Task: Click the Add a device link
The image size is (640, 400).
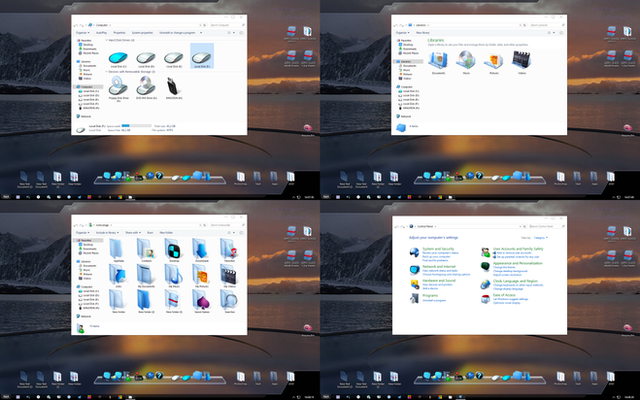Action: tap(430, 289)
